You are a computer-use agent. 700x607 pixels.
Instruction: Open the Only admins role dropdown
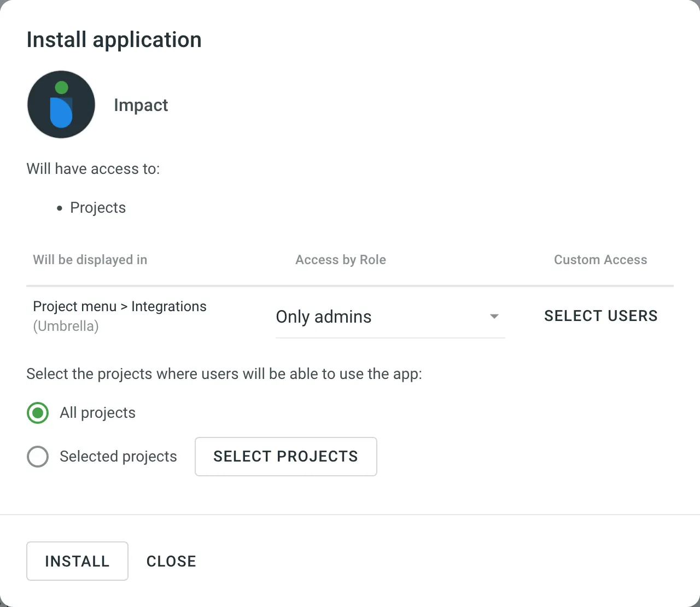[390, 317]
